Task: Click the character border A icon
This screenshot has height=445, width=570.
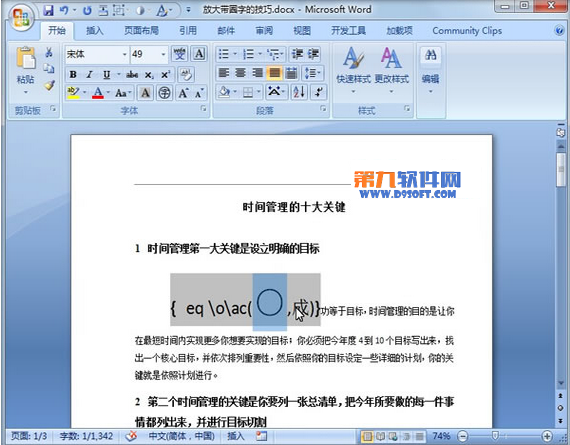Action: click(x=199, y=54)
